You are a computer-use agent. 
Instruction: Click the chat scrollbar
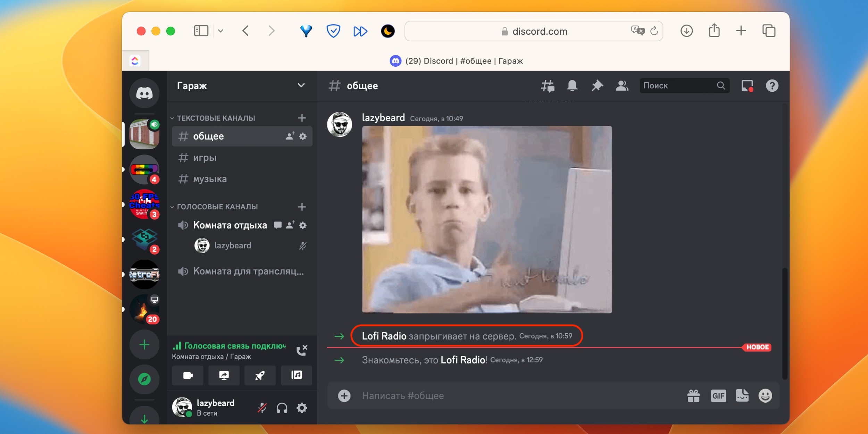coord(785,323)
